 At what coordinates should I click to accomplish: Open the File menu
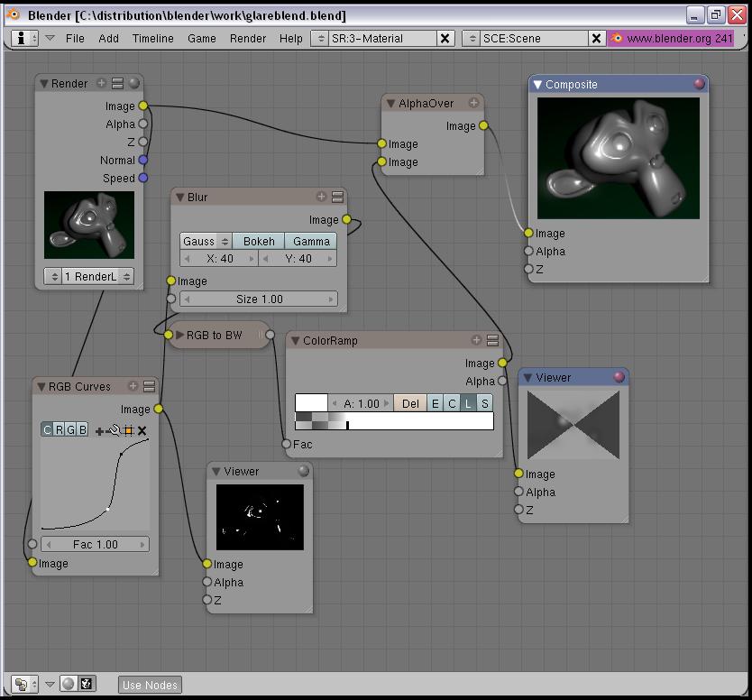click(x=75, y=39)
